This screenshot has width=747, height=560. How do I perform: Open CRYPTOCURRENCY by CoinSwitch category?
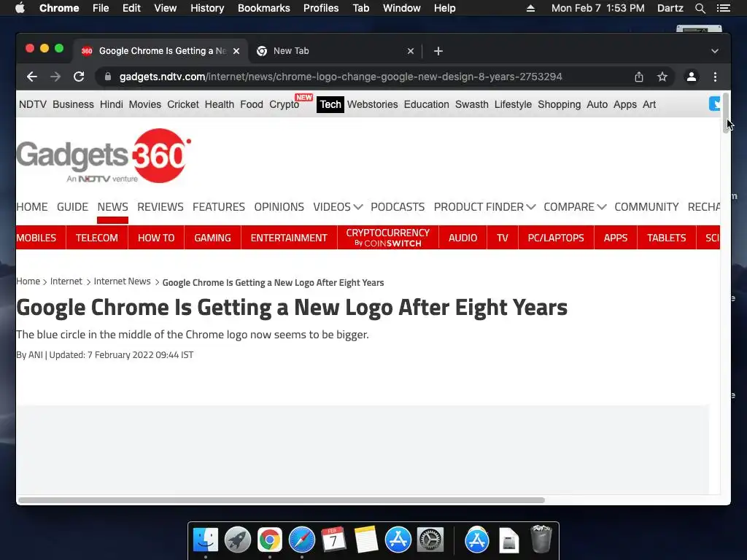[388, 238]
